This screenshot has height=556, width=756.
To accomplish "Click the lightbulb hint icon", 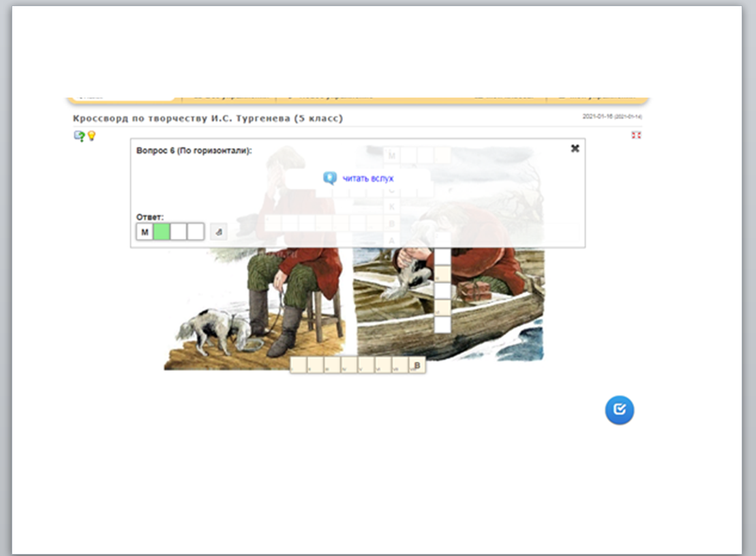I will pyautogui.click(x=91, y=136).
